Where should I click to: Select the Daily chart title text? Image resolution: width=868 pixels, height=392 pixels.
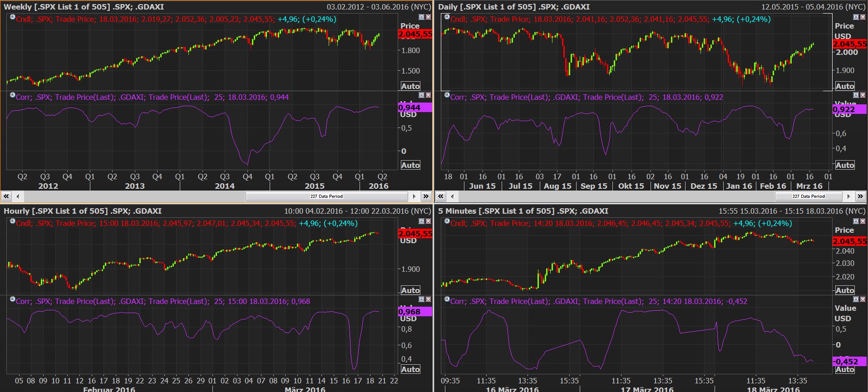[514, 7]
